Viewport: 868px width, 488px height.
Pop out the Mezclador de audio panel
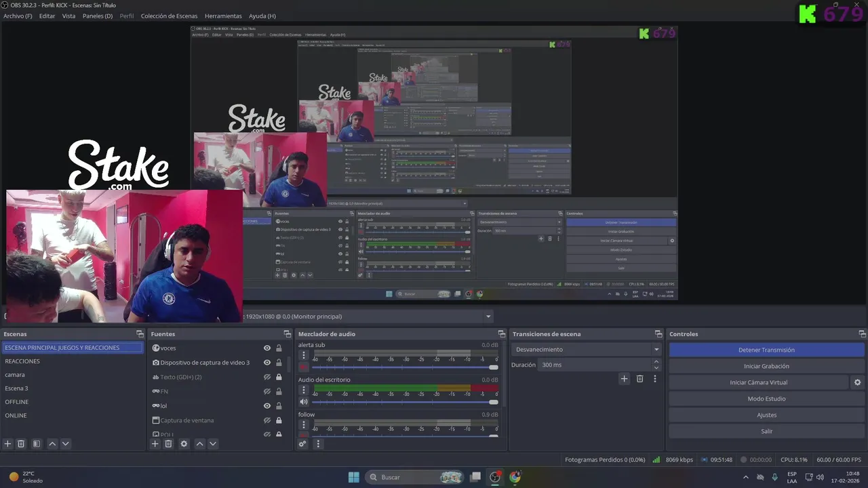coord(502,334)
